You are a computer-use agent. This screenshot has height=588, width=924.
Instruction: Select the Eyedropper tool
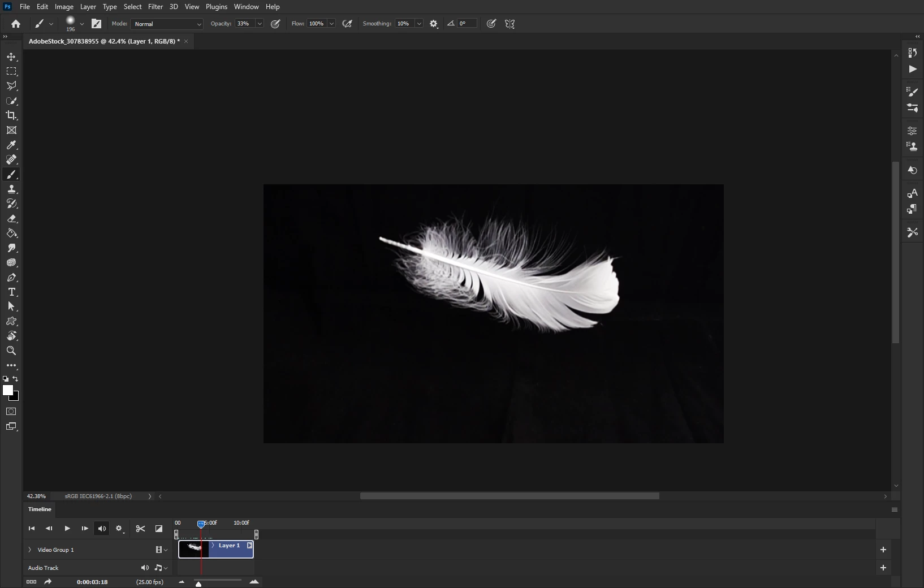point(11,145)
